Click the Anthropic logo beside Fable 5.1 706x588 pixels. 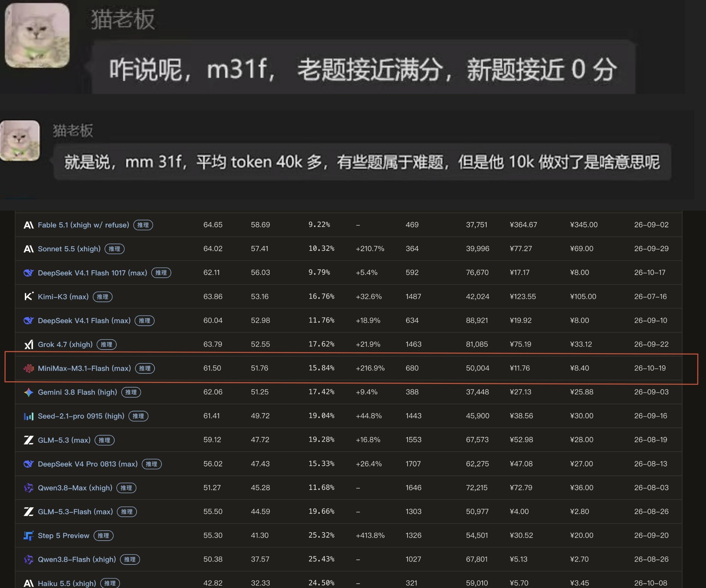click(28, 225)
